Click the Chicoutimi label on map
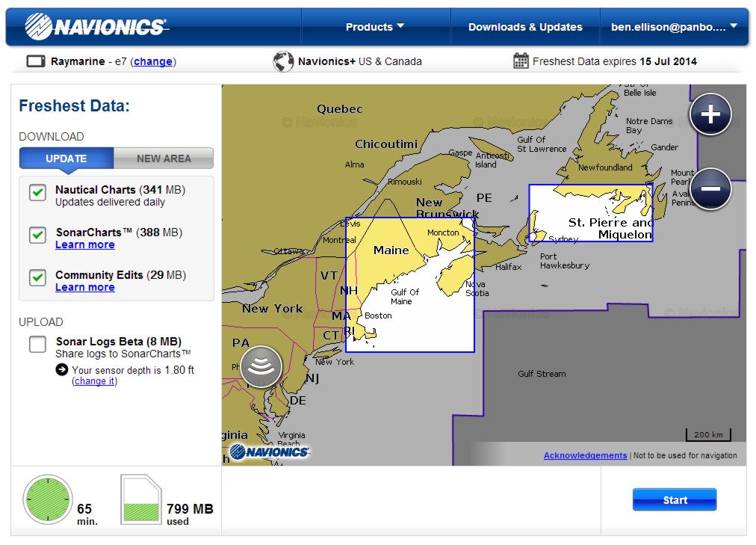Viewport: 756px width, 545px height. point(386,144)
